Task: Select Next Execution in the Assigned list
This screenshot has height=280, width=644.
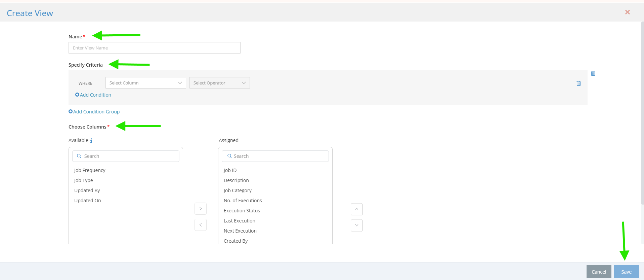Action: tap(240, 231)
